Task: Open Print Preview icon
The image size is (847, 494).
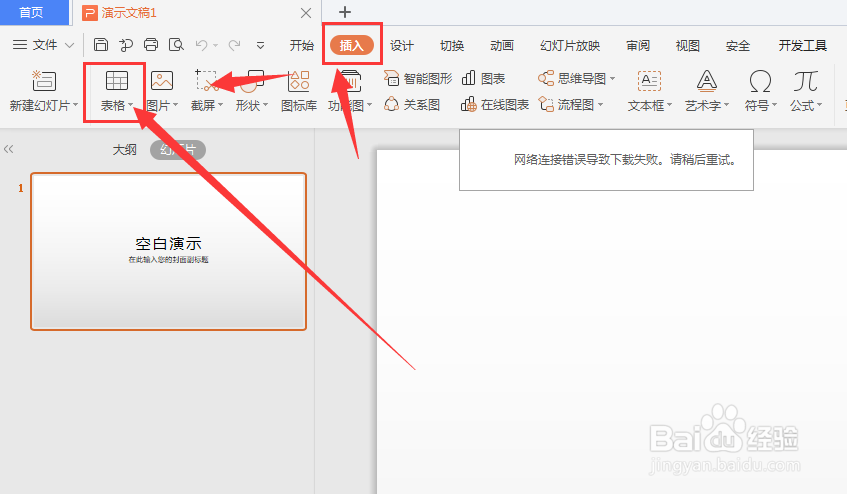Action: [x=176, y=45]
